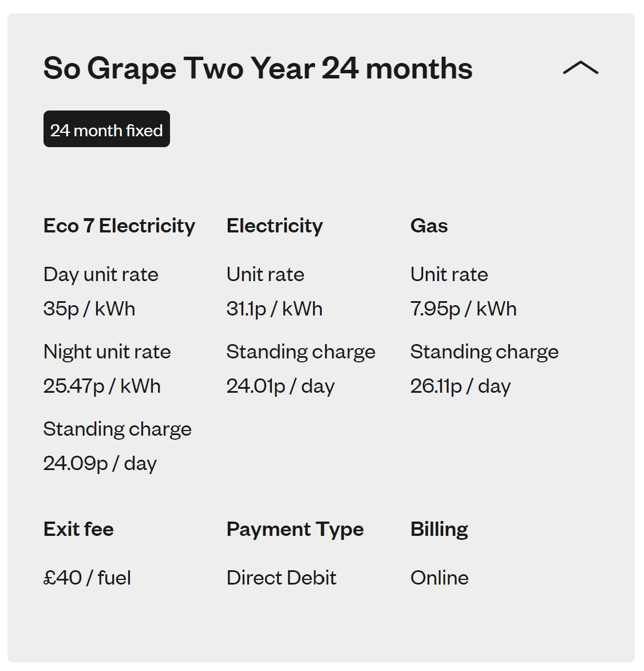Select the Direct Debit payment value
Image resolution: width=644 pixels, height=671 pixels.
pos(282,578)
